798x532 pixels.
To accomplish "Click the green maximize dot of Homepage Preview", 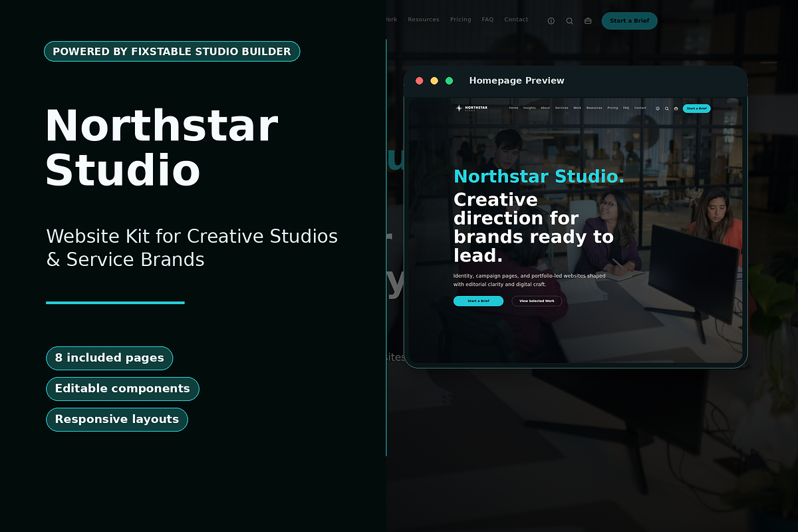I will point(449,80).
